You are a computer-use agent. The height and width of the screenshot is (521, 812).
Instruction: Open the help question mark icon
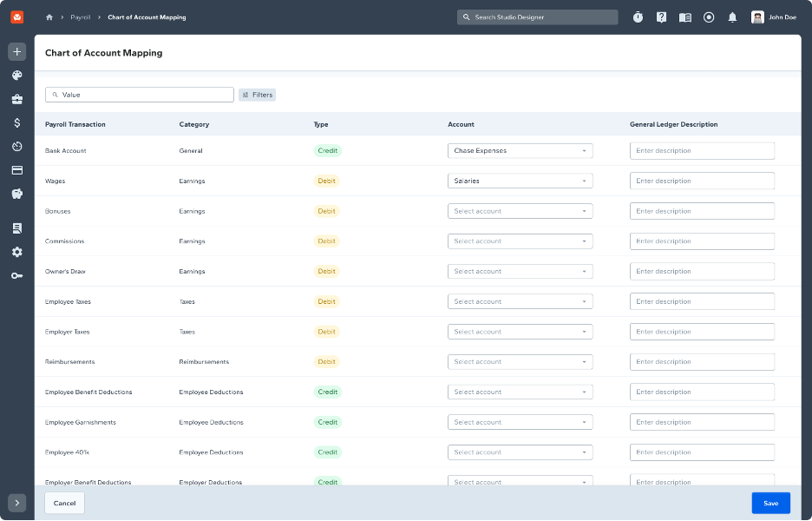pos(661,17)
